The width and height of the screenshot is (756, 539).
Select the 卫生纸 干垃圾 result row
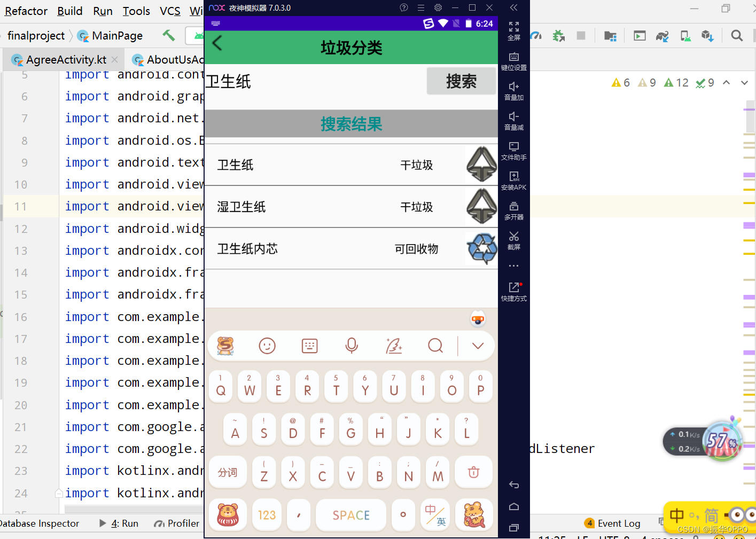pos(351,165)
